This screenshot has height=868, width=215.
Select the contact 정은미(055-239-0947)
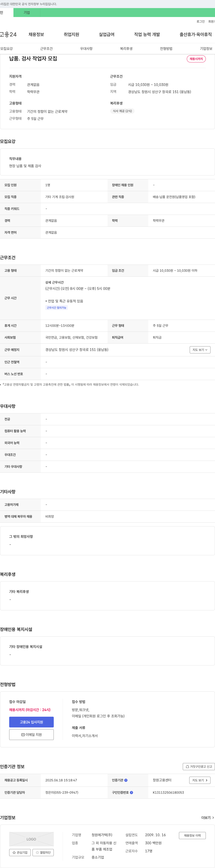[62, 793]
